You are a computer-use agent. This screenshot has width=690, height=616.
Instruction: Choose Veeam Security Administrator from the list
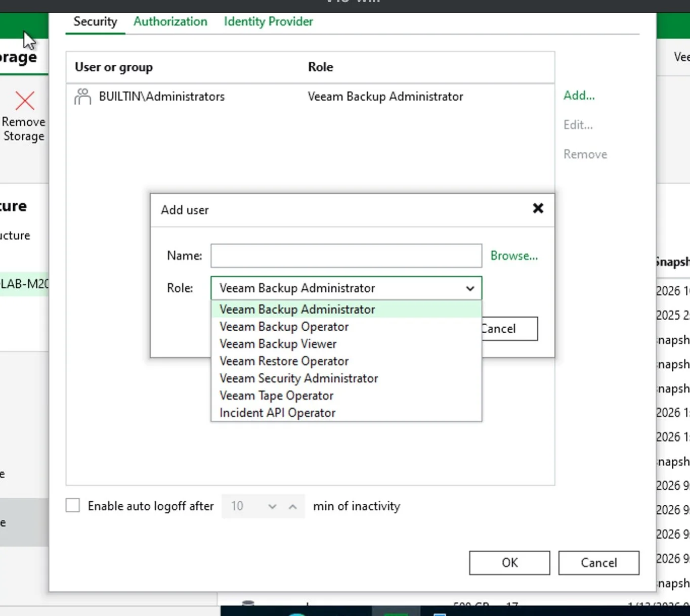[298, 378]
